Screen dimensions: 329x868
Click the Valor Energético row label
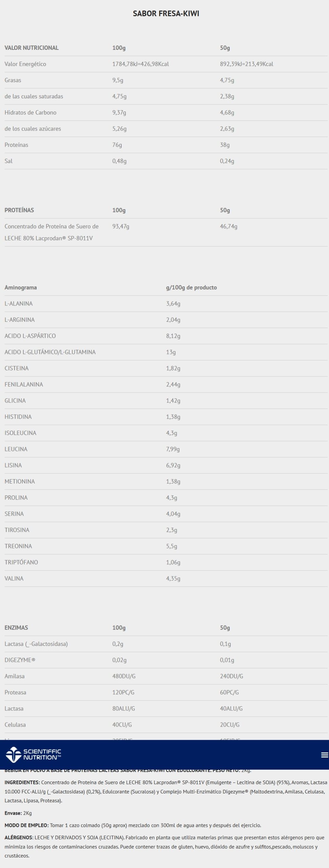(x=25, y=64)
